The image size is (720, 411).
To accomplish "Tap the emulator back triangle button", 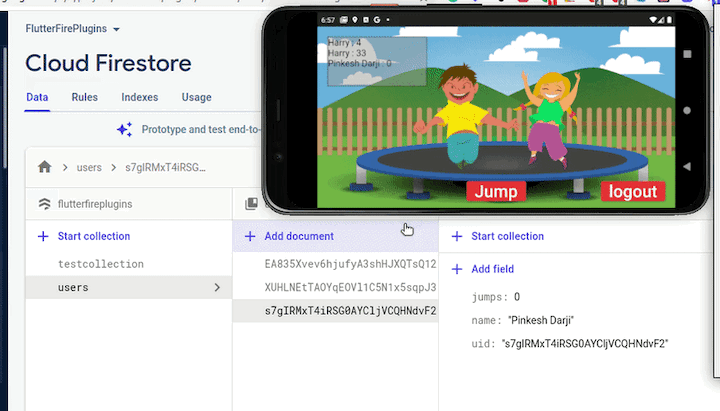I will click(x=687, y=166).
